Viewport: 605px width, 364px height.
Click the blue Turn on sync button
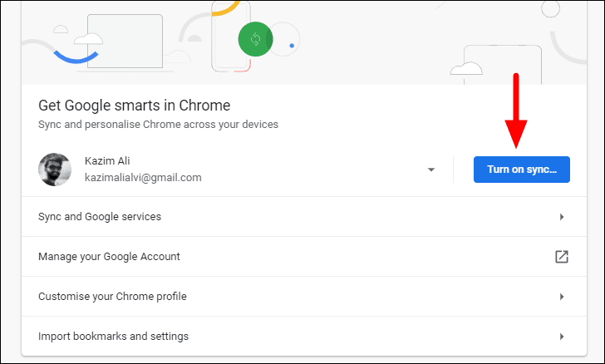[522, 170]
